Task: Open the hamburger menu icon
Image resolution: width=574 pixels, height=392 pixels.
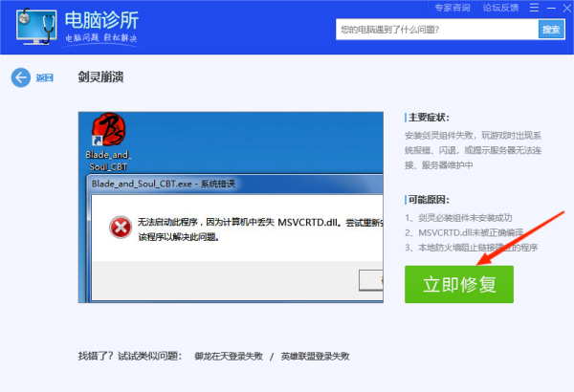Action: click(x=534, y=8)
